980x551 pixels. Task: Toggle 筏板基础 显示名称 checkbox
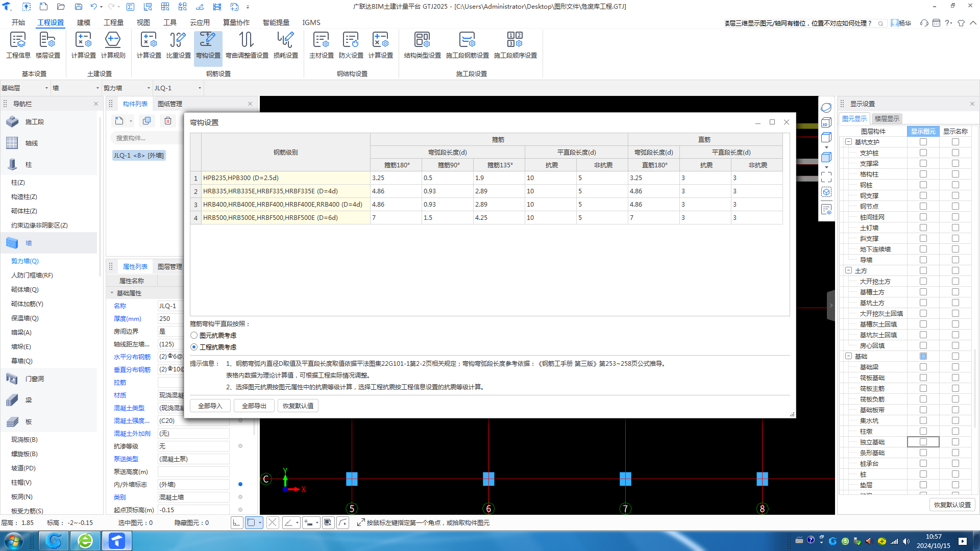(x=955, y=378)
